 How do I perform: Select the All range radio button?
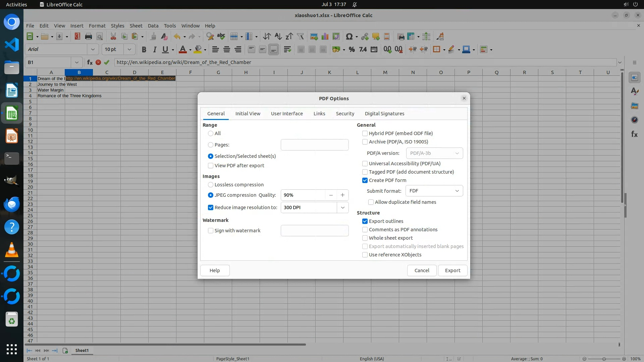coord(211,133)
